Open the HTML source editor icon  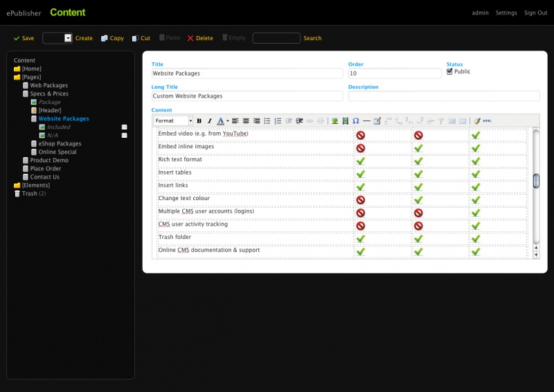pos(487,121)
